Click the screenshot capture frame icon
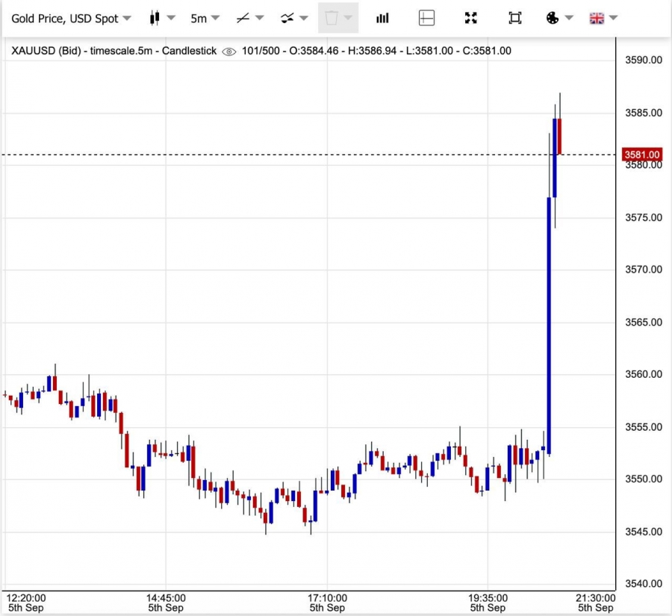Viewport: 672px width, 616px height. 515,18
